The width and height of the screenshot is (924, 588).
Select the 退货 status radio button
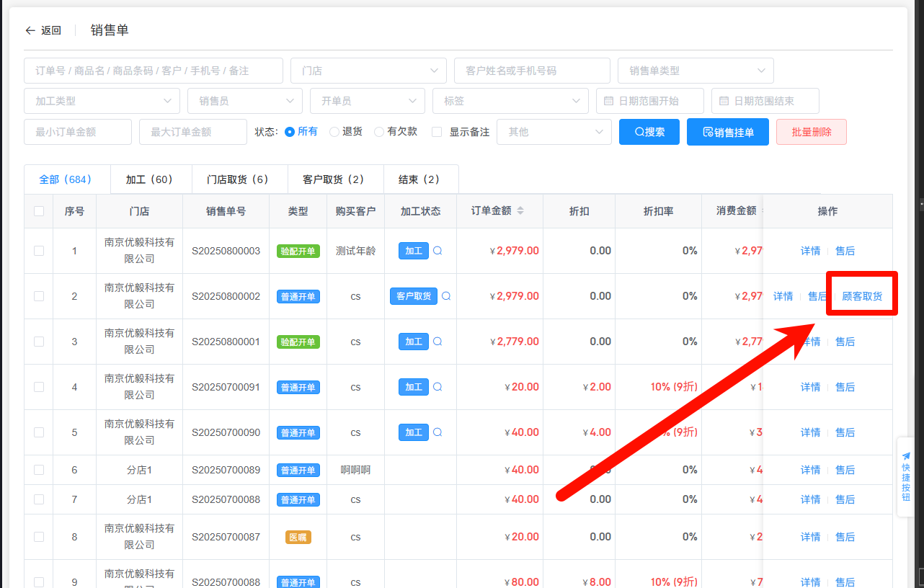tap(334, 132)
